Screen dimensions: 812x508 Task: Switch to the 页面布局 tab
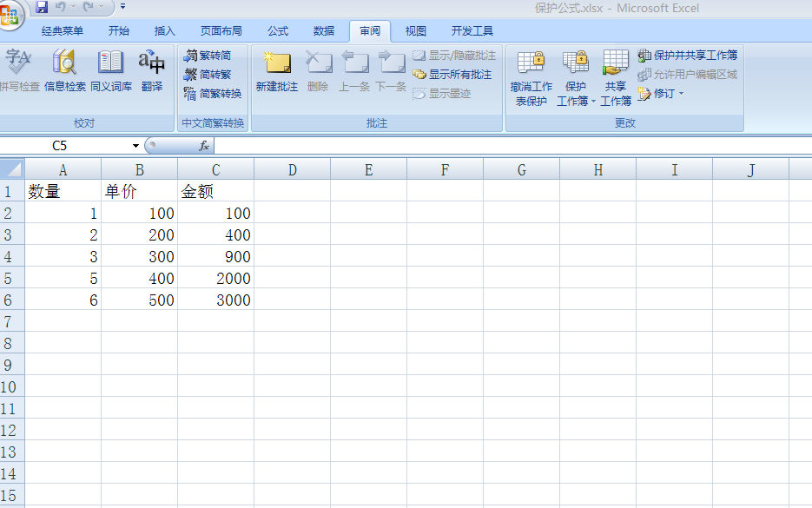[221, 31]
